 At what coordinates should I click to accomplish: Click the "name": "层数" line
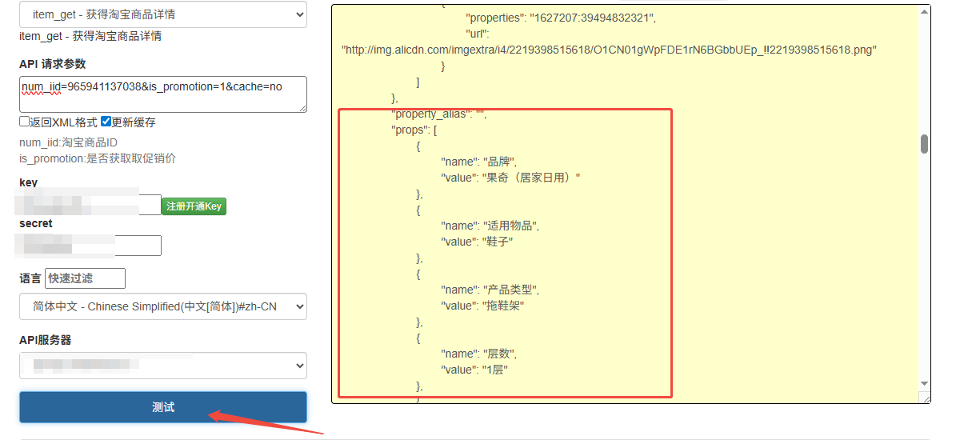[x=479, y=354]
